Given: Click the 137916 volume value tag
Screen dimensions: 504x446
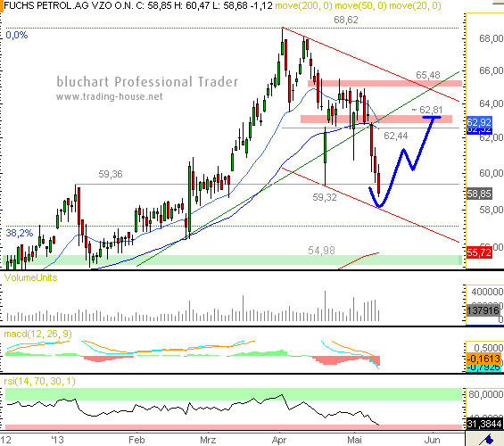Looking at the screenshot, I should (483, 310).
